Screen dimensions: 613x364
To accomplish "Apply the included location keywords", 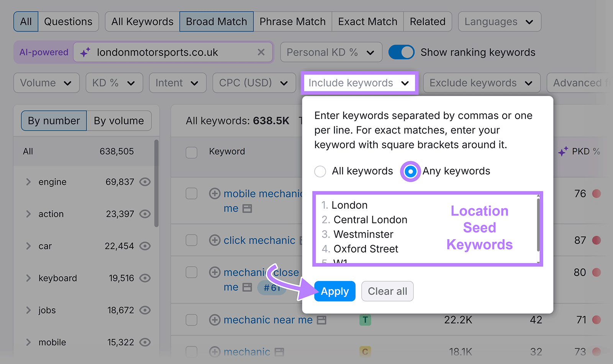I will click(x=334, y=291).
